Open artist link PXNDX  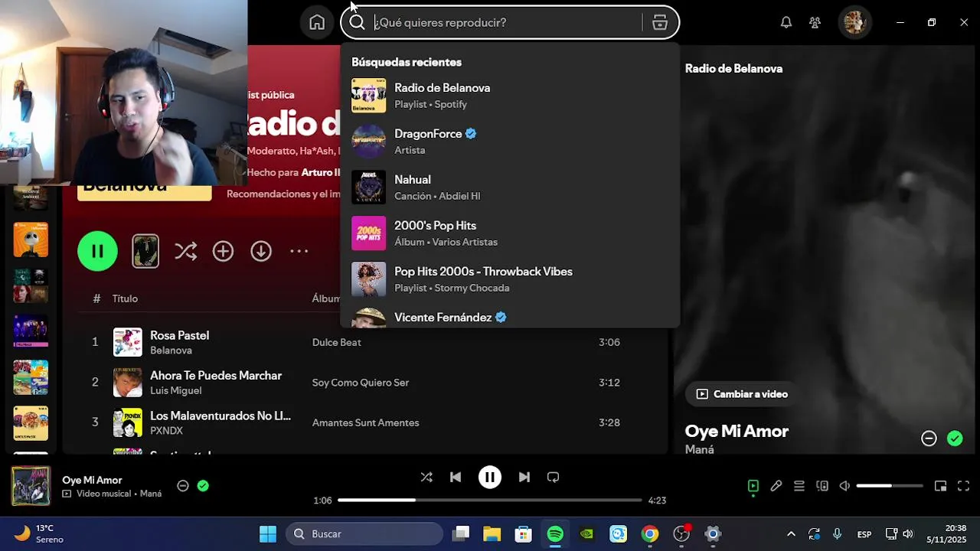click(166, 431)
